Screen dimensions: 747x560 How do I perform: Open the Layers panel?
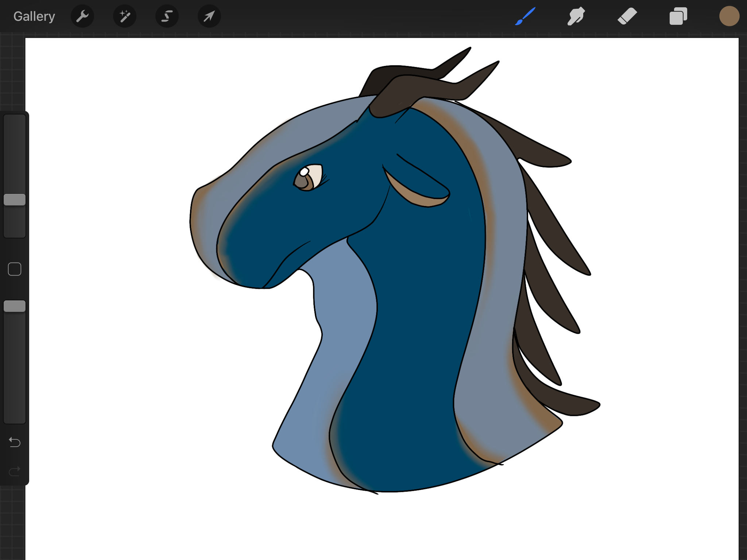click(x=678, y=16)
